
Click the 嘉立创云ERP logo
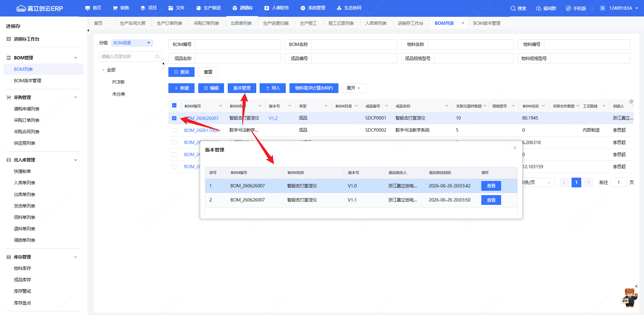[40, 8]
